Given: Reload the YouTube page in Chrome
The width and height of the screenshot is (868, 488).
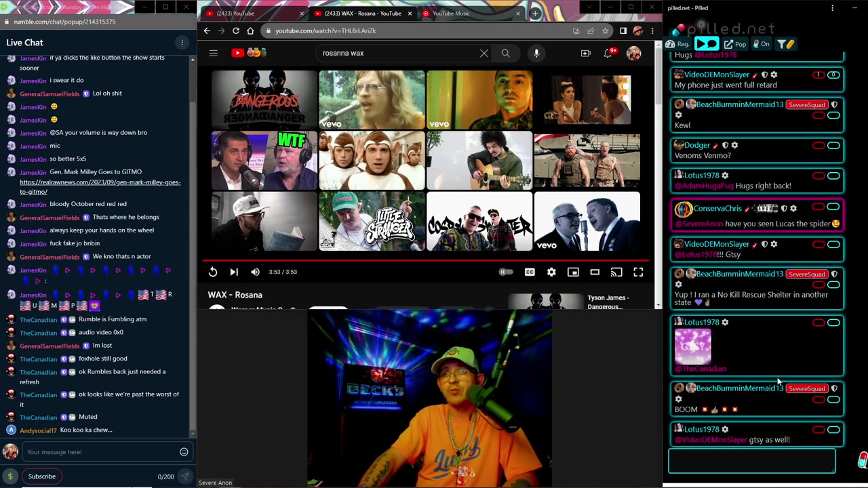Looking at the screenshot, I should point(235,30).
